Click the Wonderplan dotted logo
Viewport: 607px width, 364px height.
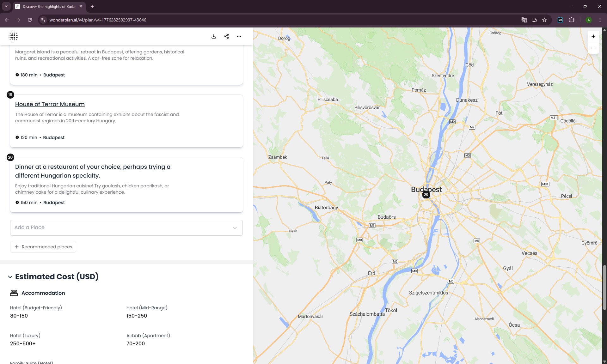coord(13,36)
